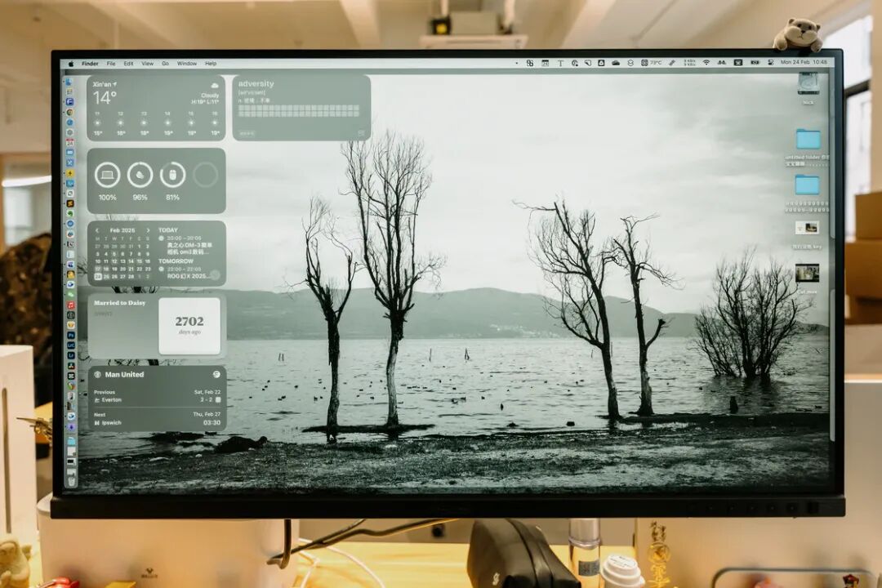Open Photoshop (Ps) from the Dock
Viewport: 882px width, 588px height.
pyautogui.click(x=71, y=335)
